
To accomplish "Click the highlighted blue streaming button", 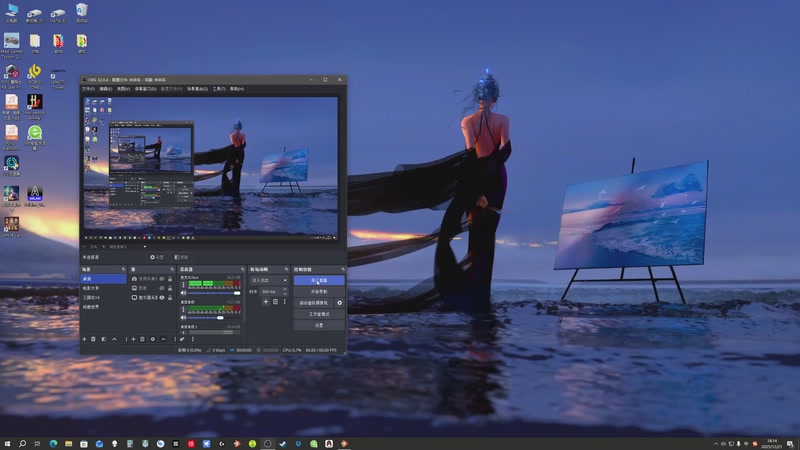I will (x=319, y=280).
